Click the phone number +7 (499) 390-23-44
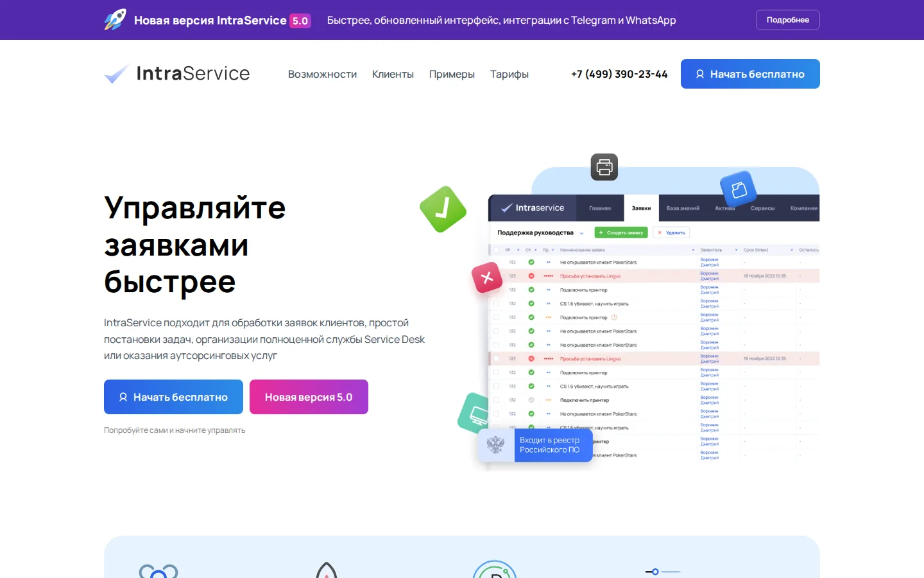 [x=619, y=74]
